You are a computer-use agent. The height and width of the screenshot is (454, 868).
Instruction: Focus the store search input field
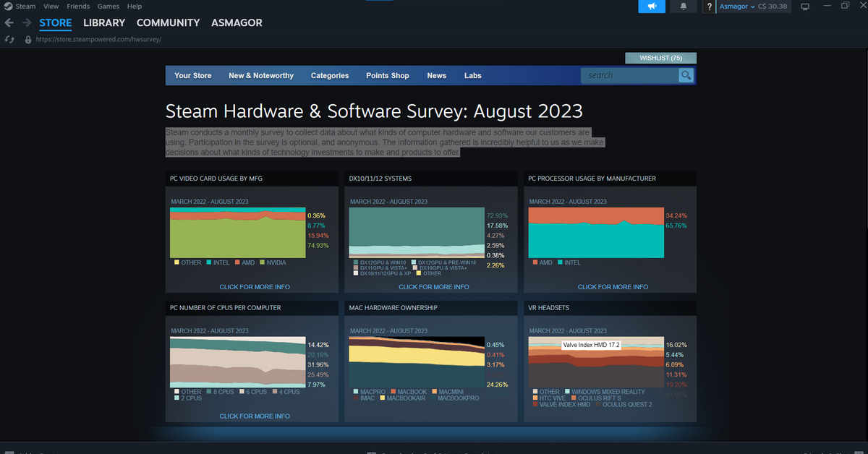pos(629,75)
